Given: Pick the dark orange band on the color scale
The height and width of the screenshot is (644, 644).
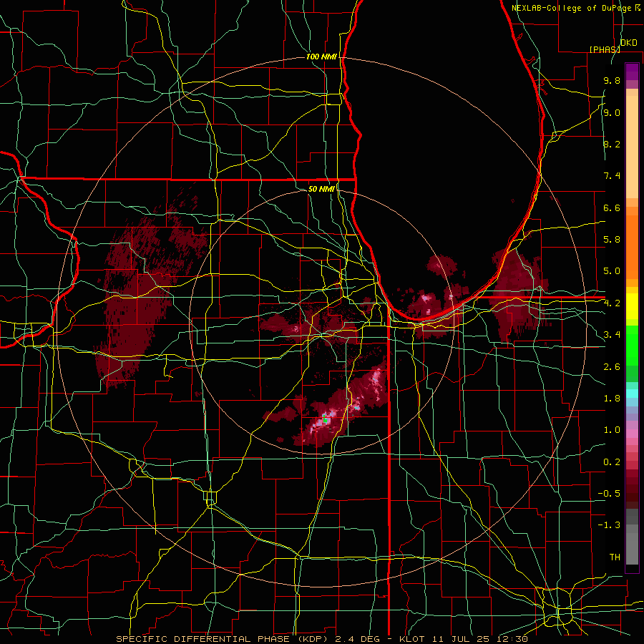Looking at the screenshot, I should (x=632, y=247).
